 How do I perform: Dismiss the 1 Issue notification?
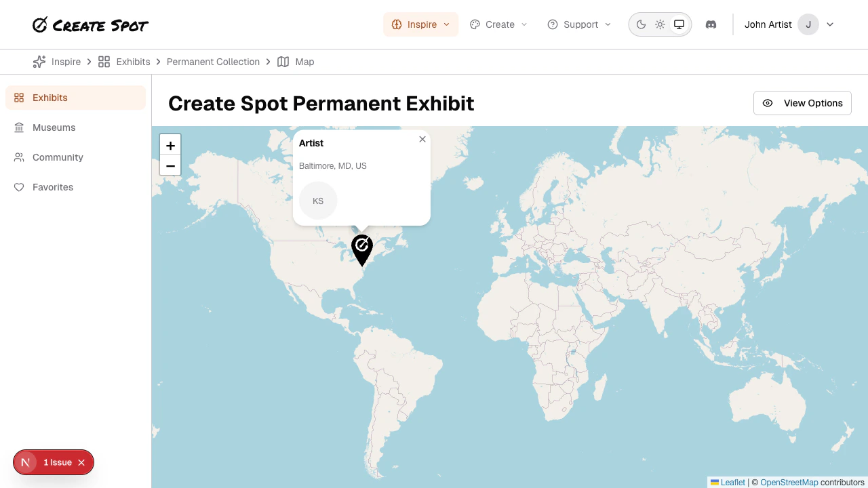[81, 462]
